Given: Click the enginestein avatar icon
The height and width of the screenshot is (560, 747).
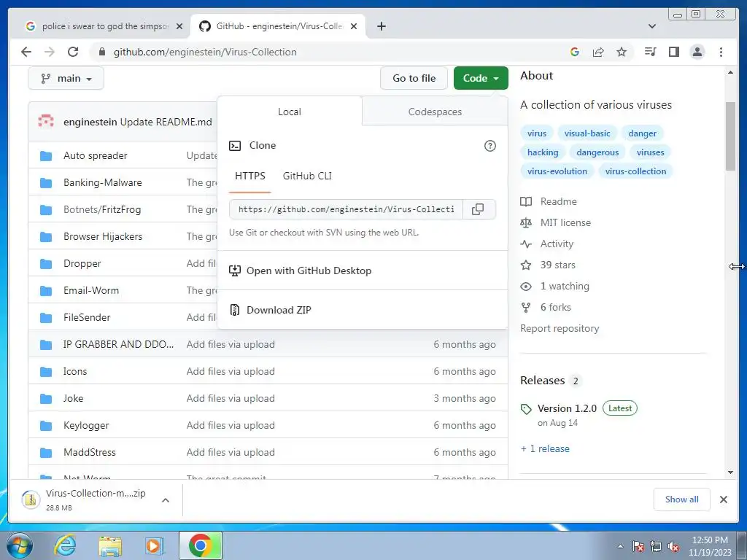Looking at the screenshot, I should click(46, 122).
